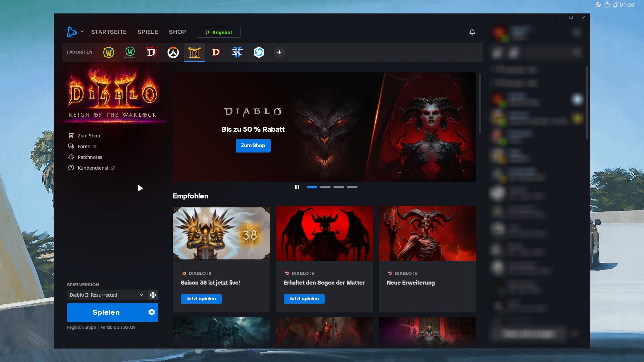Open region globe selector
Viewport: 644px width, 362px height.
pyautogui.click(x=153, y=295)
